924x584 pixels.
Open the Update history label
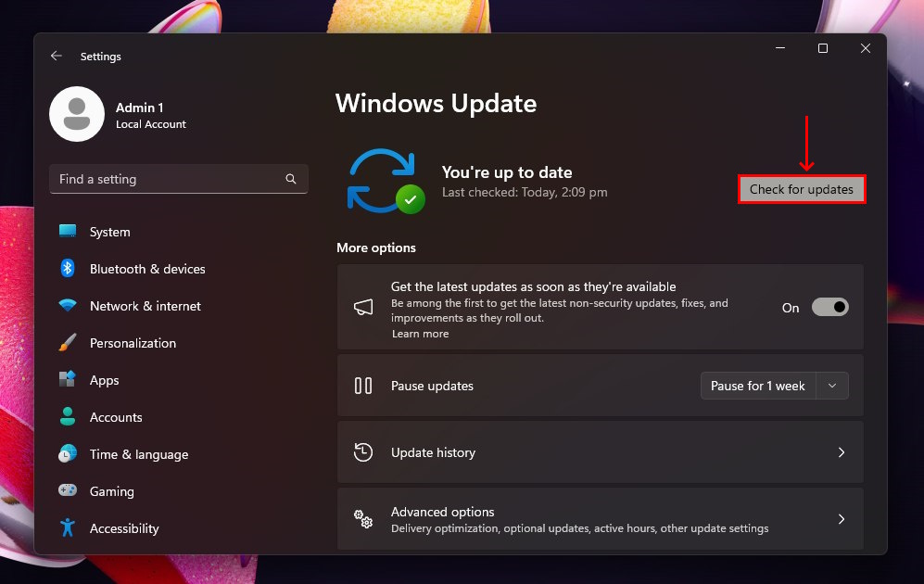point(433,452)
